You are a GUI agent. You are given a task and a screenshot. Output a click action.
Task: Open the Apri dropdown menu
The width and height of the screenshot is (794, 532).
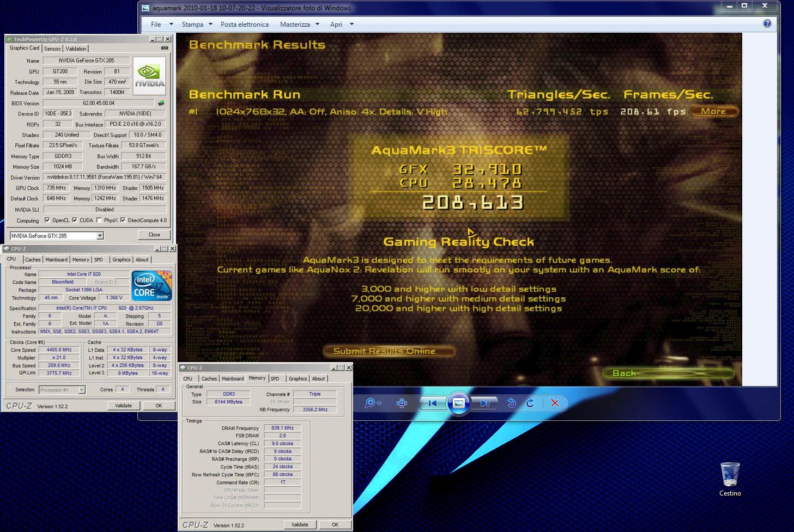[x=342, y=25]
